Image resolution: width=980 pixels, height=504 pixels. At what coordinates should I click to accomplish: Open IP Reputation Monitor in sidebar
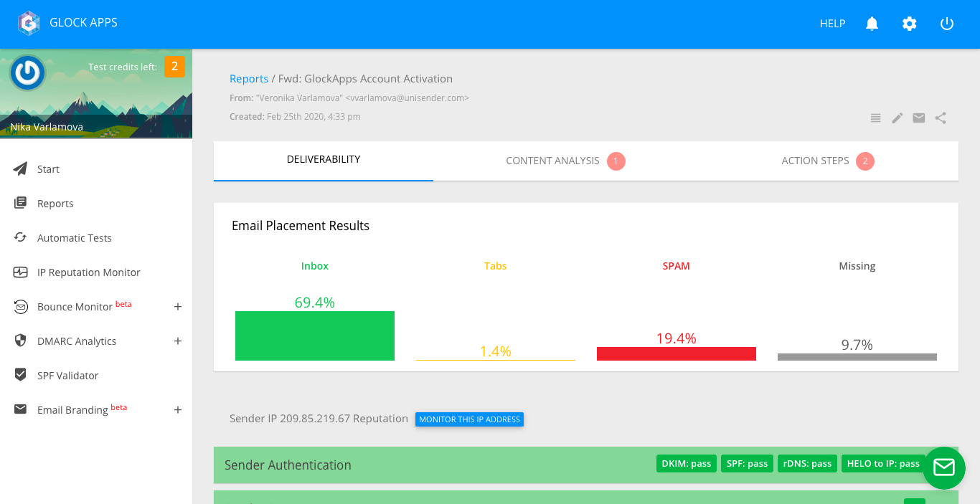(89, 272)
